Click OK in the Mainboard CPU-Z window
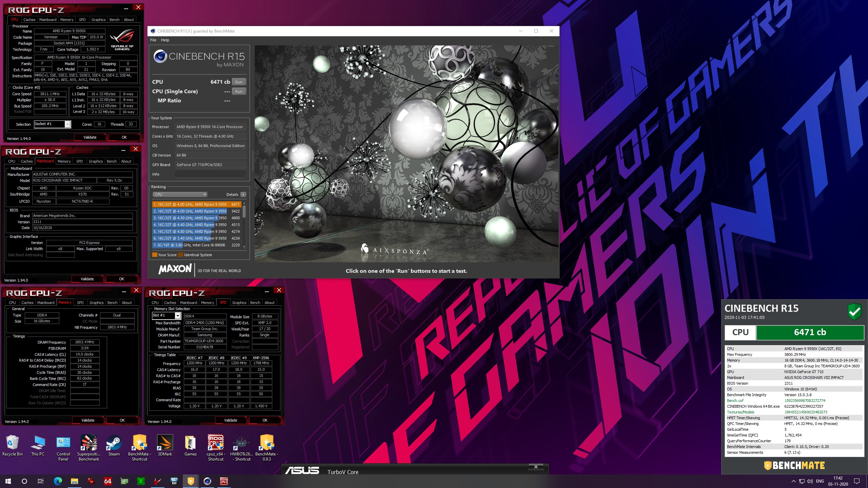This screenshot has height=488, width=868. [121, 279]
